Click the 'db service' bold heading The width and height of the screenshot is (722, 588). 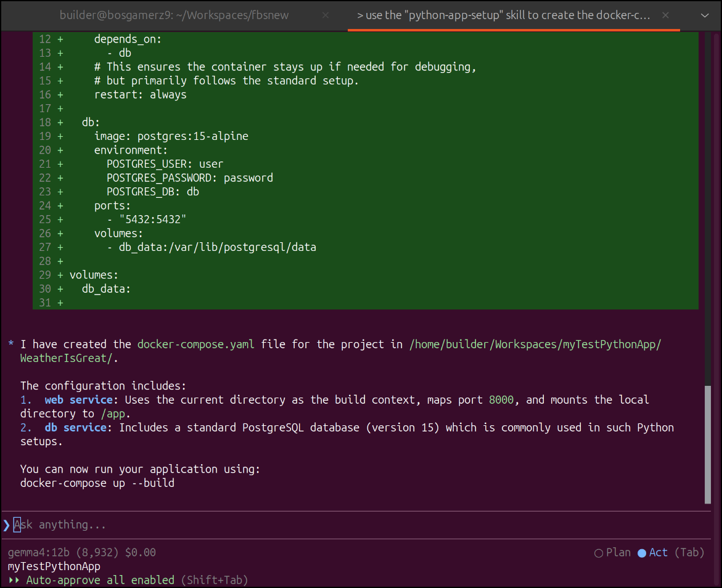coord(75,427)
